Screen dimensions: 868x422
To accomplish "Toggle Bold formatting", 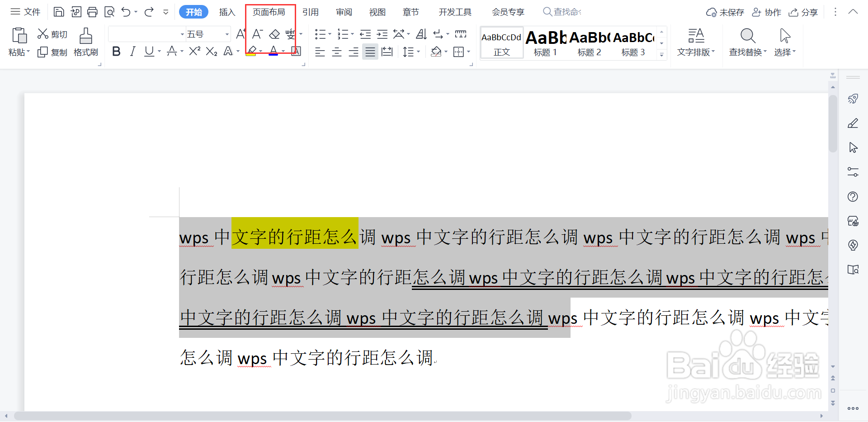I will 116,52.
